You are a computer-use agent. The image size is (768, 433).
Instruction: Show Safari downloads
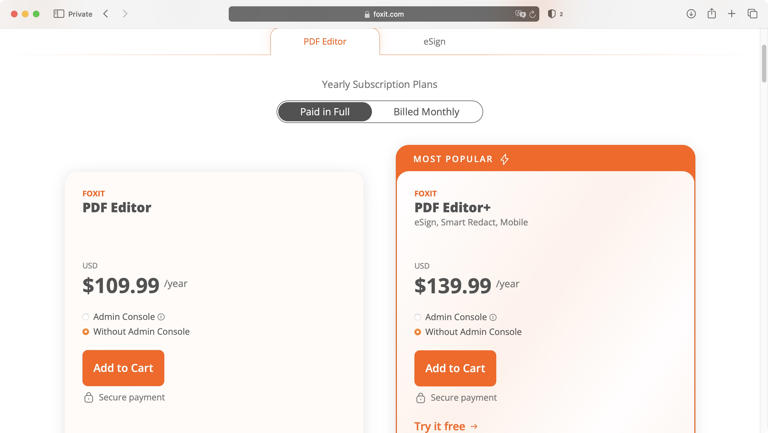[x=691, y=14]
